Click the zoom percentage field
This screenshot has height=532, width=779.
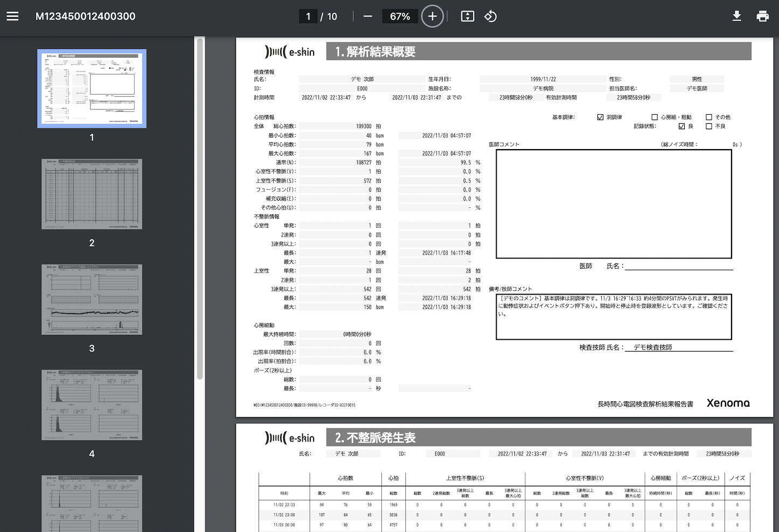click(x=400, y=16)
